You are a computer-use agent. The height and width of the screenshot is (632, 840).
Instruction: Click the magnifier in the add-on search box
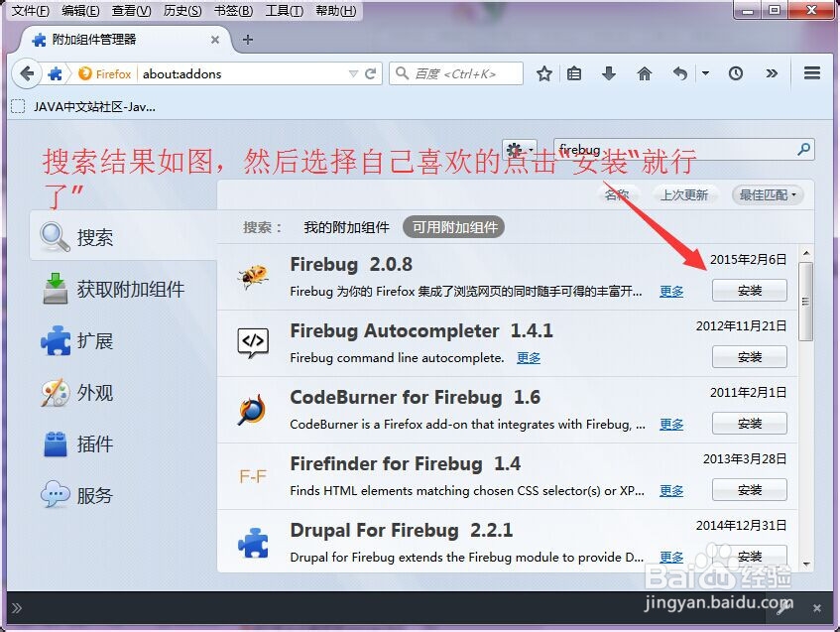click(x=803, y=149)
